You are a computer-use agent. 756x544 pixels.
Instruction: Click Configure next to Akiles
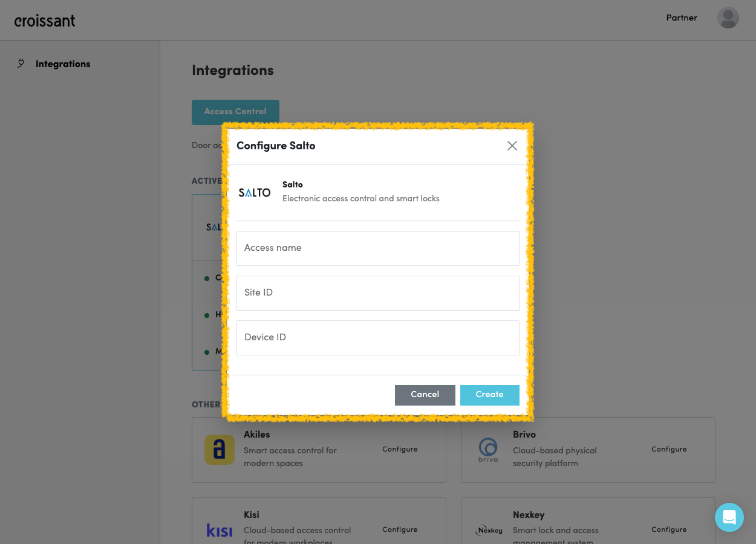399,450
